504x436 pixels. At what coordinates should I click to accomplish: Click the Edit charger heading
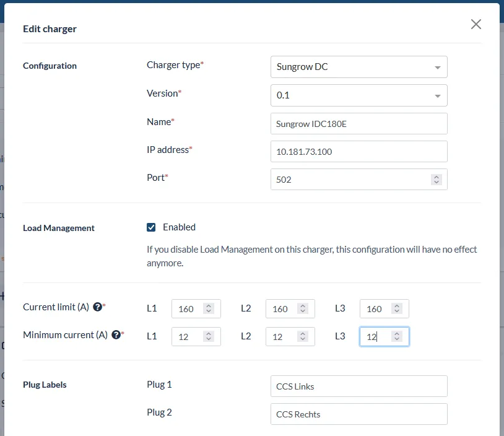50,29
